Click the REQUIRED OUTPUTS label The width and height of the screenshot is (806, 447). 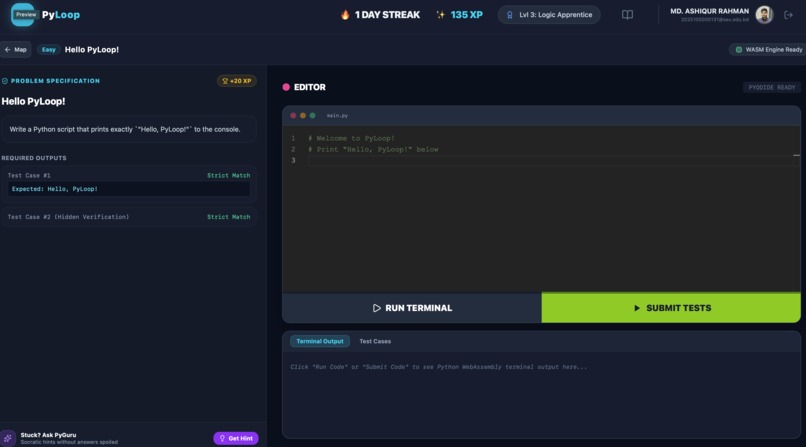pos(34,158)
